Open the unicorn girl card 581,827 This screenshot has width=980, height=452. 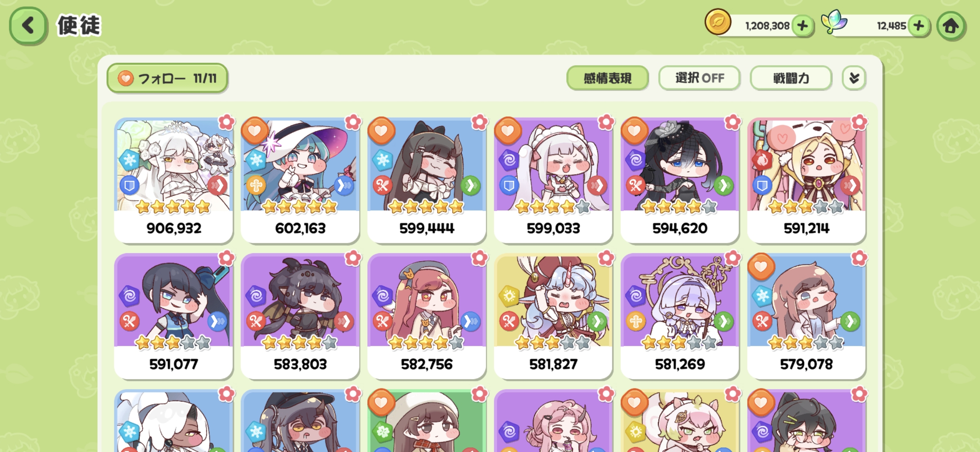click(x=553, y=317)
